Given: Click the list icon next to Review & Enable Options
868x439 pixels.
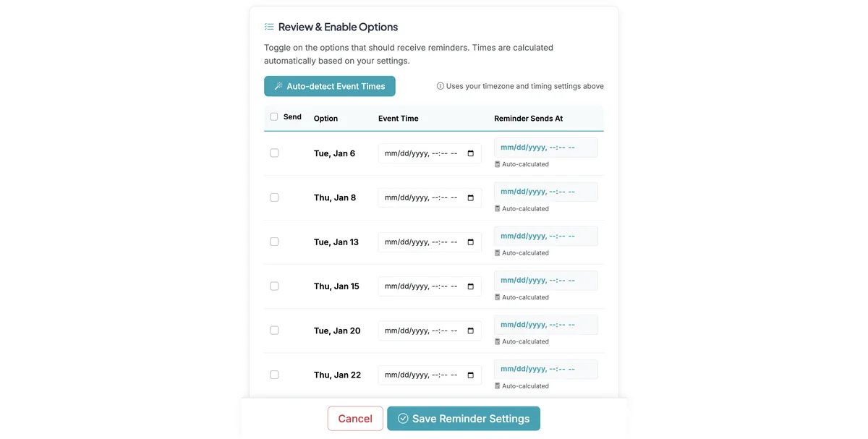Looking at the screenshot, I should coord(269,27).
